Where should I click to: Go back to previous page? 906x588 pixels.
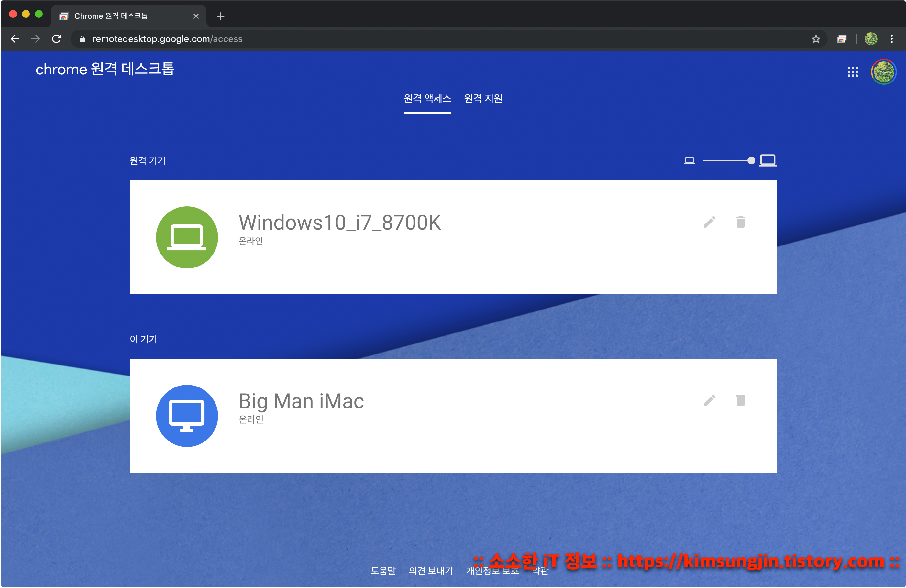15,39
